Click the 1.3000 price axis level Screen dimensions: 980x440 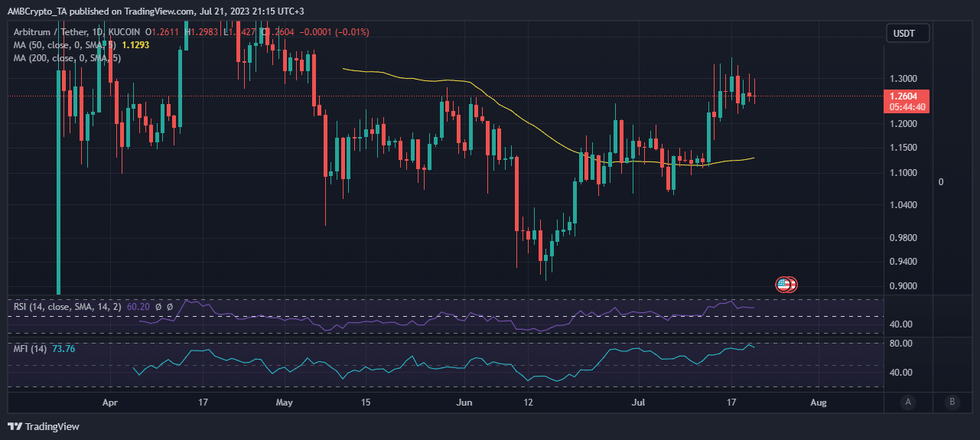tap(904, 79)
